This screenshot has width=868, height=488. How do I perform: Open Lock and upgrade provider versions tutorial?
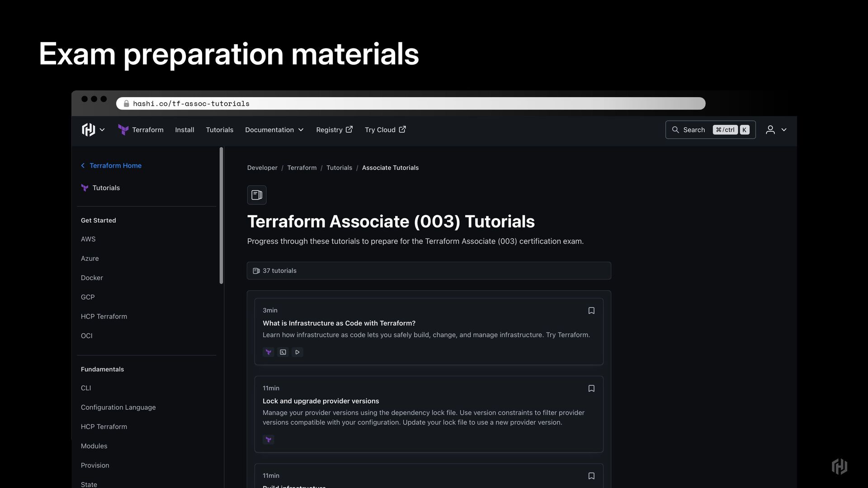click(x=321, y=401)
